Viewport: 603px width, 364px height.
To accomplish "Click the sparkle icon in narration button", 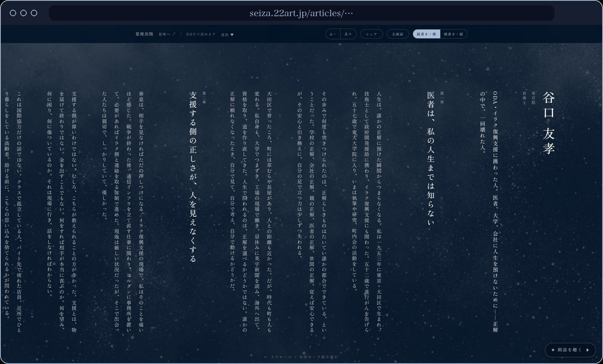I will point(553,350).
